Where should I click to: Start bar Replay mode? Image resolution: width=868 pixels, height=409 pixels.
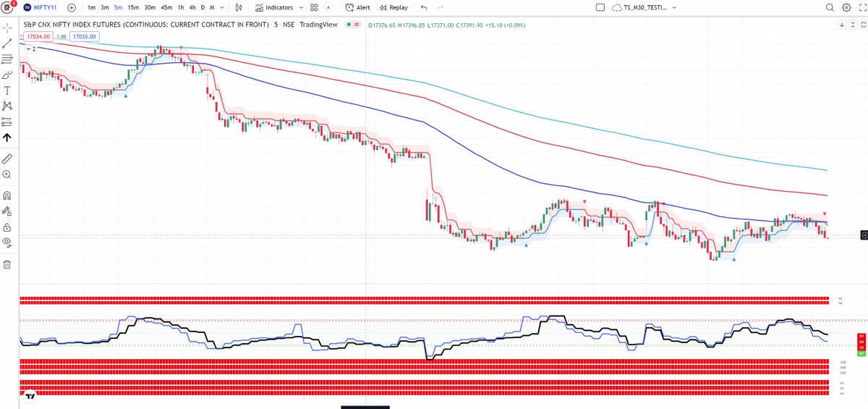pyautogui.click(x=393, y=7)
